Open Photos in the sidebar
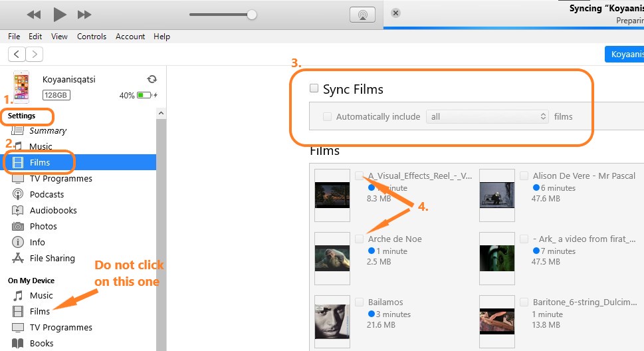Image resolution: width=644 pixels, height=351 pixels. tap(43, 227)
